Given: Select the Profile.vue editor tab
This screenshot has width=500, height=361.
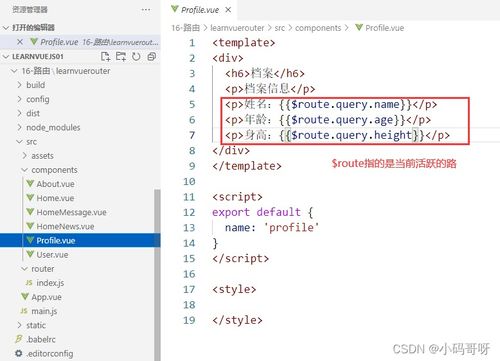Looking at the screenshot, I should (x=200, y=10).
